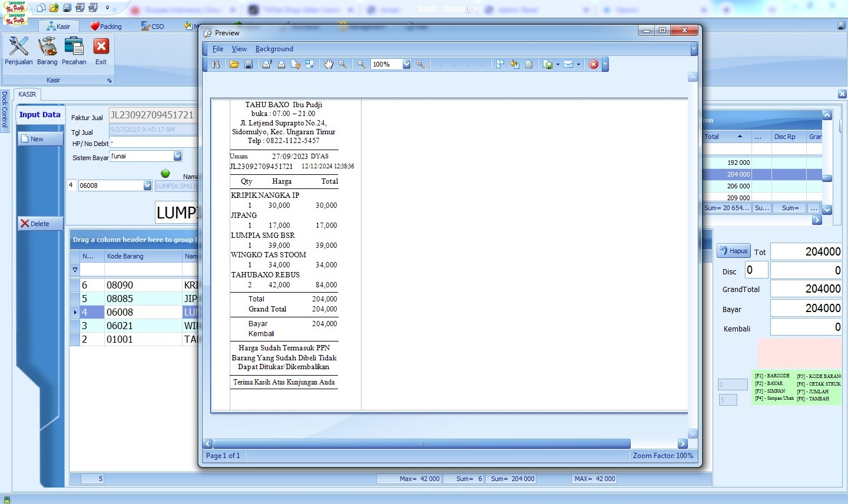Click the red Close Preview toolbar icon

point(594,64)
